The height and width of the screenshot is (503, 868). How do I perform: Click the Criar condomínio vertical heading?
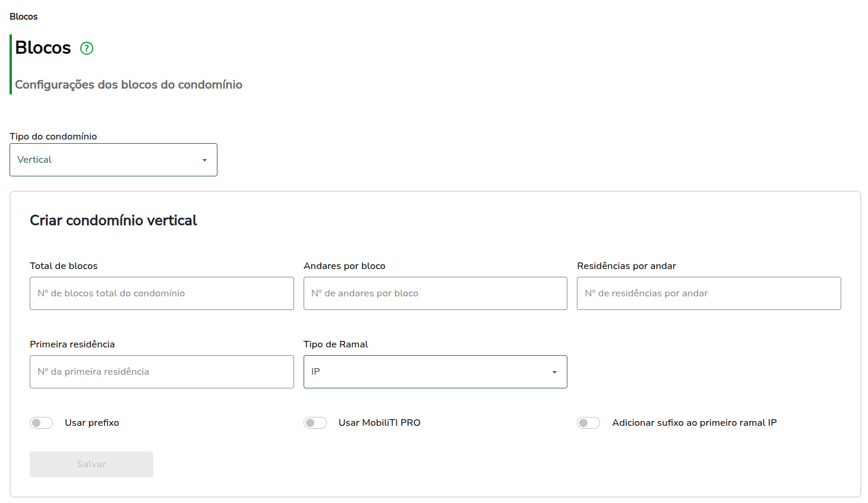click(x=113, y=220)
